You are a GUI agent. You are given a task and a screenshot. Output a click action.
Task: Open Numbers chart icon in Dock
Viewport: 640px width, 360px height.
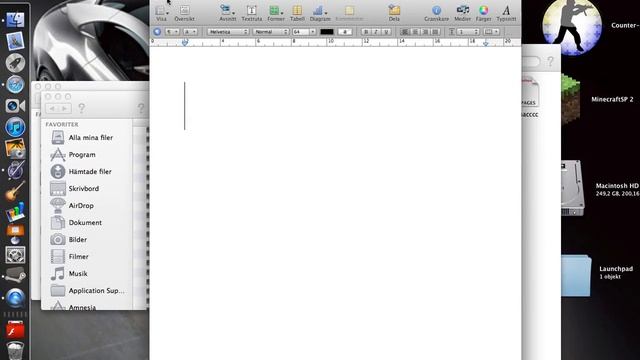16,212
